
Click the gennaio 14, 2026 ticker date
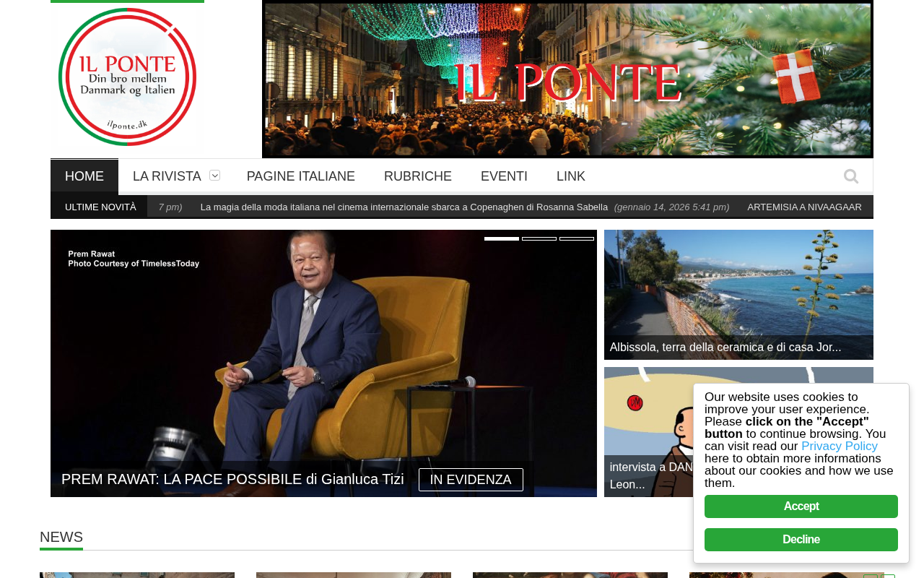pyautogui.click(x=671, y=207)
